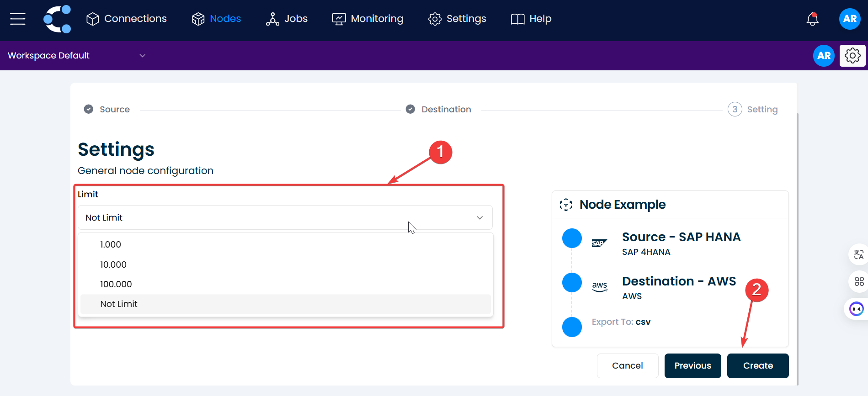The image size is (868, 396).
Task: Open the Monitoring menu
Action: 368,19
